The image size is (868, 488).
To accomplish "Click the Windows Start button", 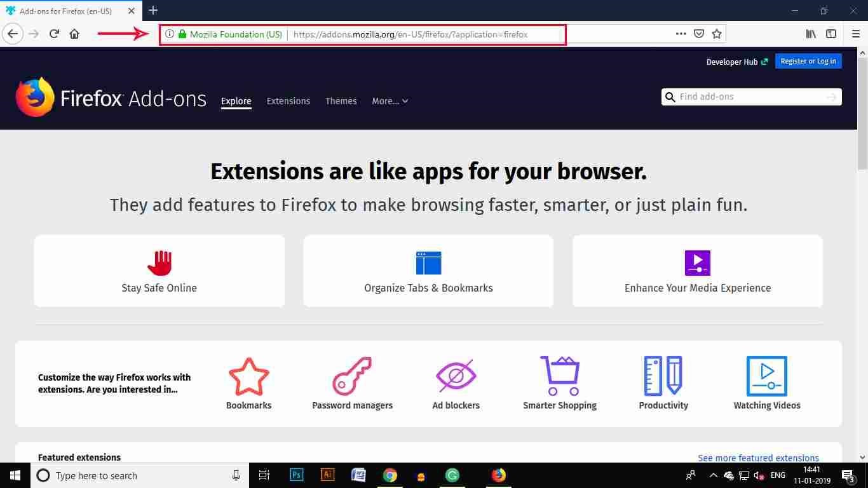I will click(15, 475).
